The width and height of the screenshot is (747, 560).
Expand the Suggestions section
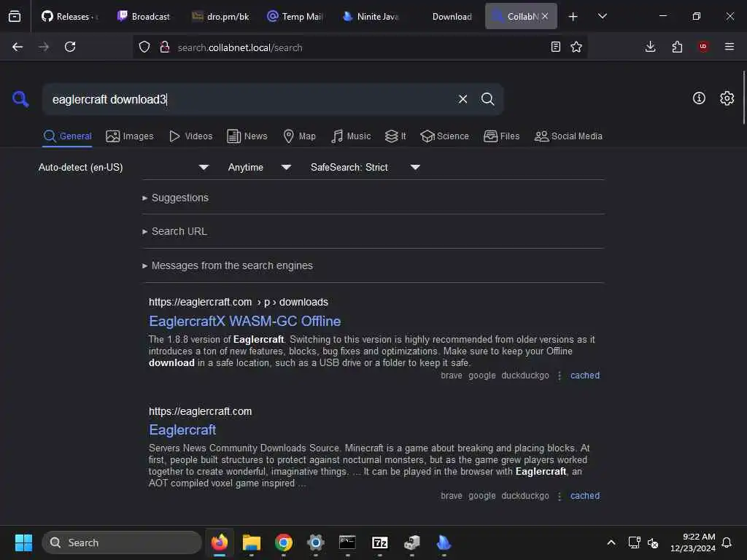(x=175, y=198)
